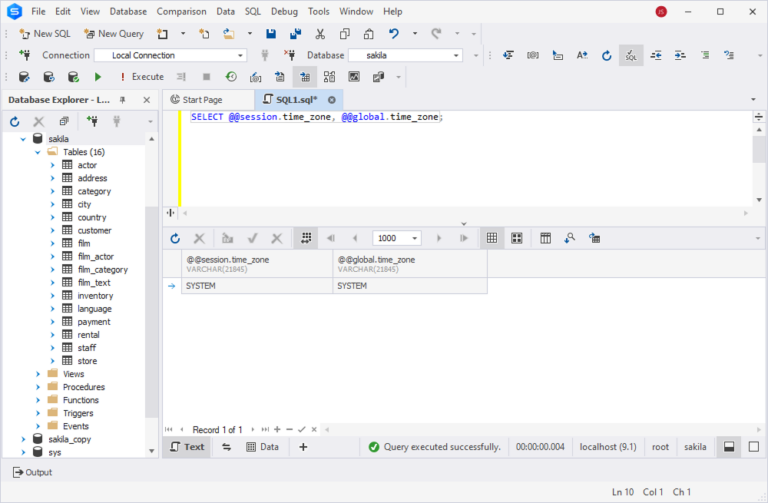Toggle grid view mode for results
Image resolution: width=768 pixels, height=503 pixels.
pos(492,238)
